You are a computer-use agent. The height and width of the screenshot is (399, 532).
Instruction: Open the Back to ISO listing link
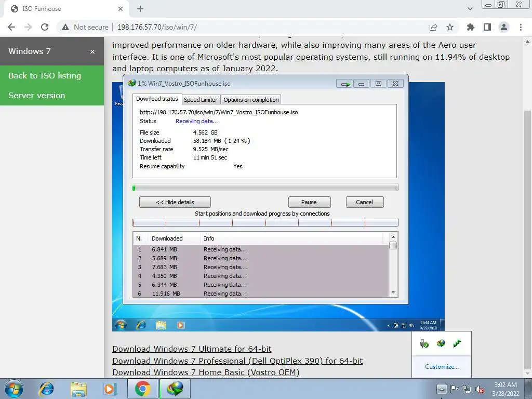pos(45,76)
